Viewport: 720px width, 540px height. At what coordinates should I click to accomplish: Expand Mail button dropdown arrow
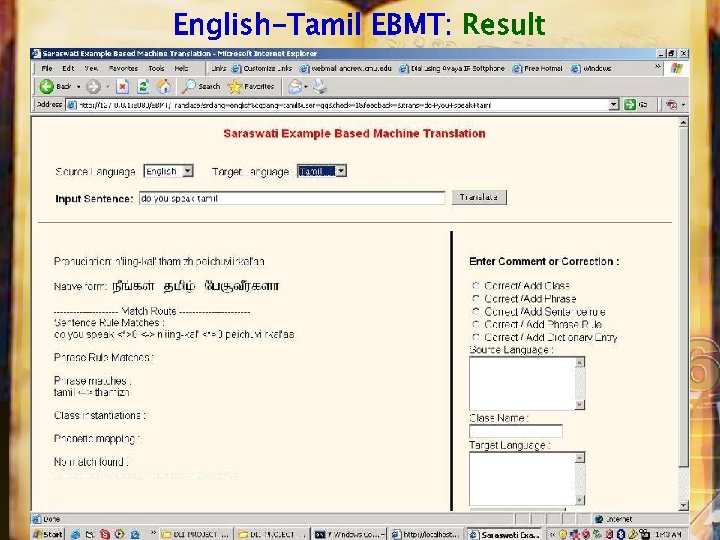click(305, 86)
